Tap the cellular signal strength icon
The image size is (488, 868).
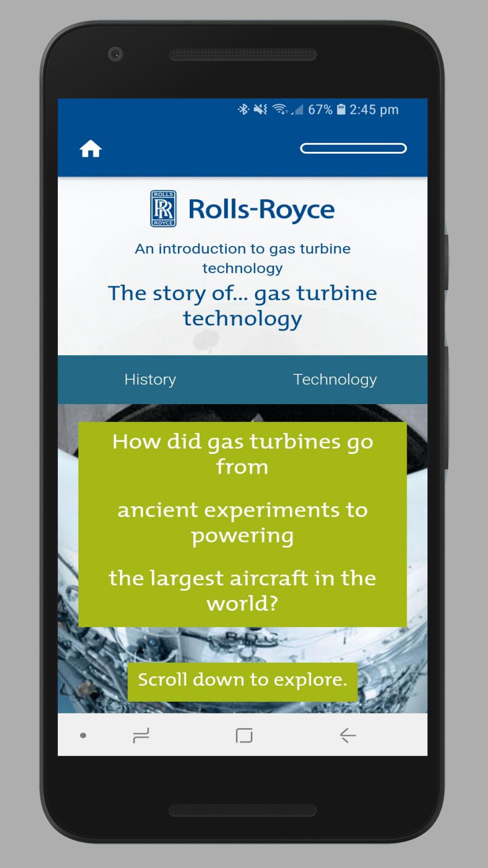coord(297,109)
